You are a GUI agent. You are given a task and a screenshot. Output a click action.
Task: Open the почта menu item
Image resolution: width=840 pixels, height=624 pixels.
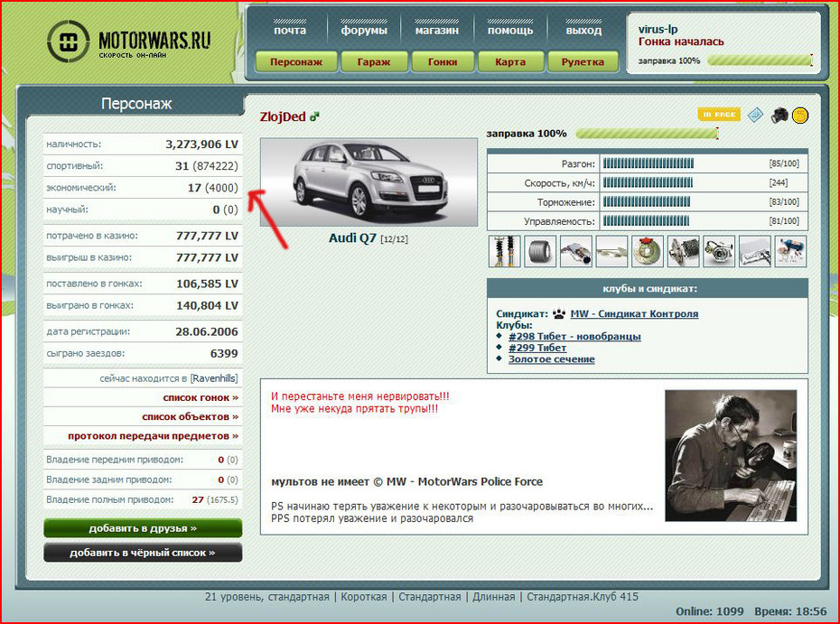(x=290, y=30)
